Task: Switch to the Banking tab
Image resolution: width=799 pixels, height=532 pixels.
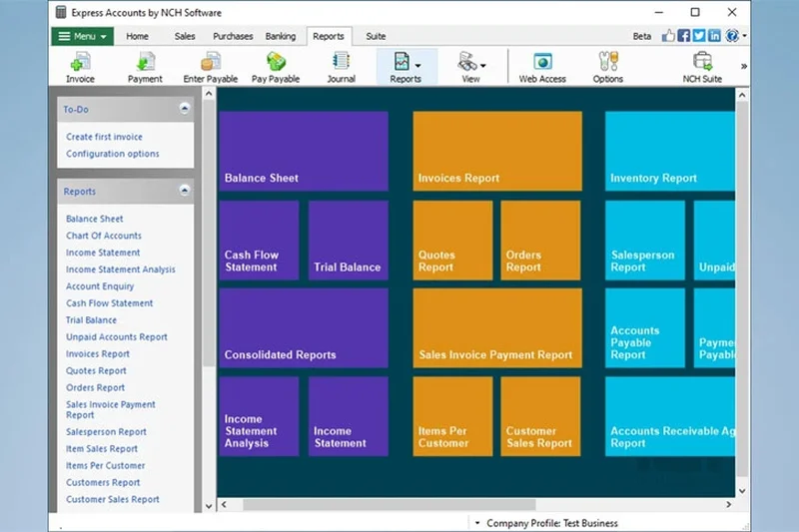Action: coord(281,36)
